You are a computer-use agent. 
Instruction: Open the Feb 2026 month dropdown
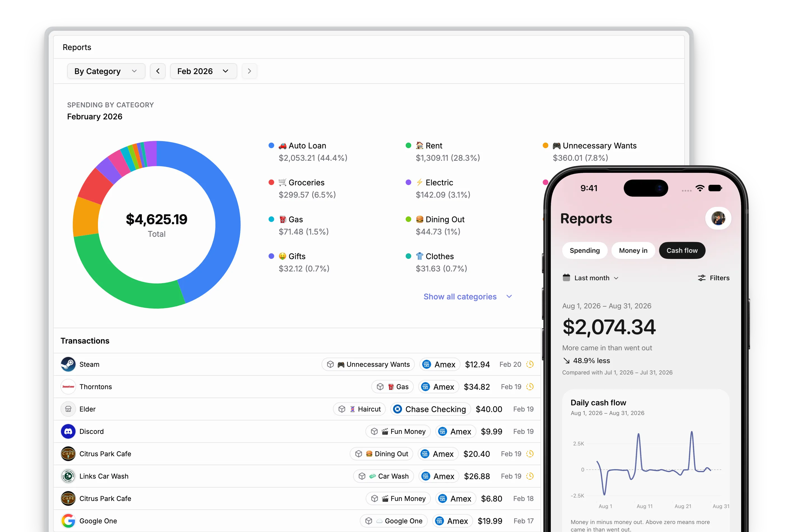pos(203,71)
